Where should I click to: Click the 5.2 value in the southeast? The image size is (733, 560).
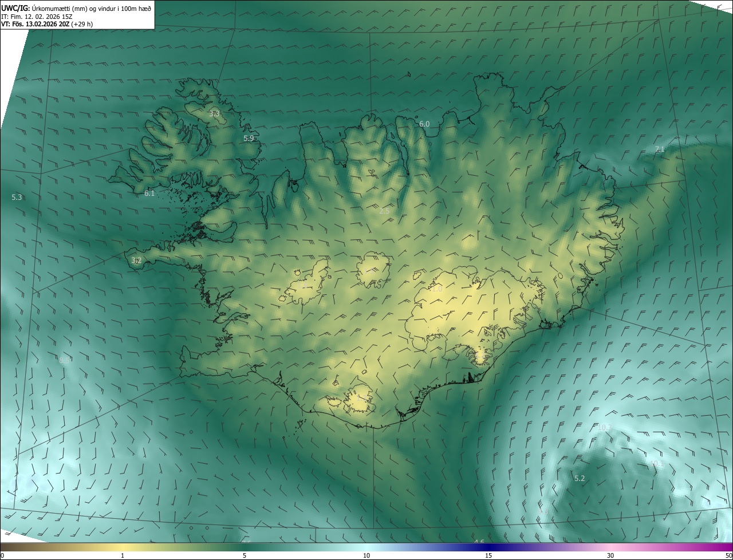pos(580,478)
